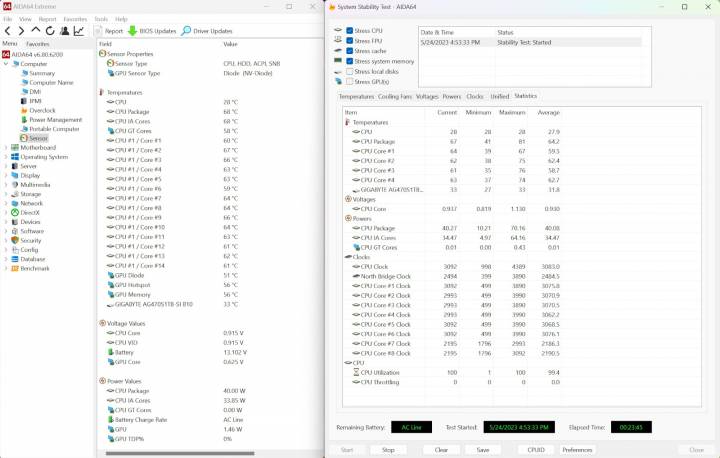
Task: Open the Overclock page
Action: [x=42, y=110]
